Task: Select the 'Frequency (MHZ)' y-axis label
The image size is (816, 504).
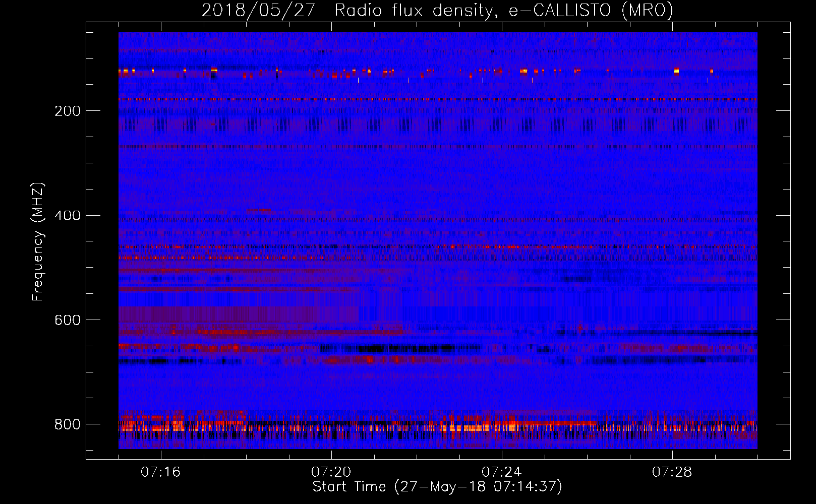Action: 38,241
